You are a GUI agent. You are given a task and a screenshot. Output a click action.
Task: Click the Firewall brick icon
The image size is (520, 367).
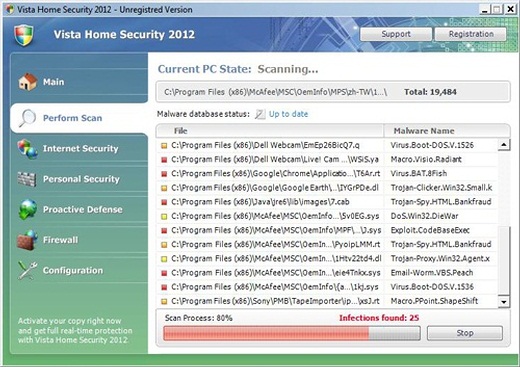[x=27, y=240]
